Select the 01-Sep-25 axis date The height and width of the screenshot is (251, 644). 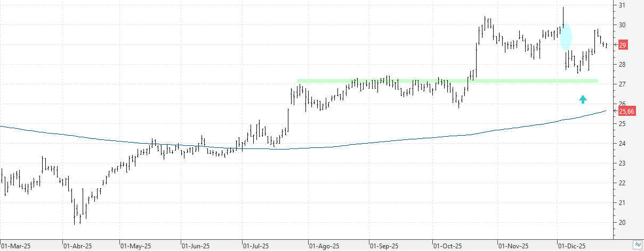pyautogui.click(x=384, y=246)
